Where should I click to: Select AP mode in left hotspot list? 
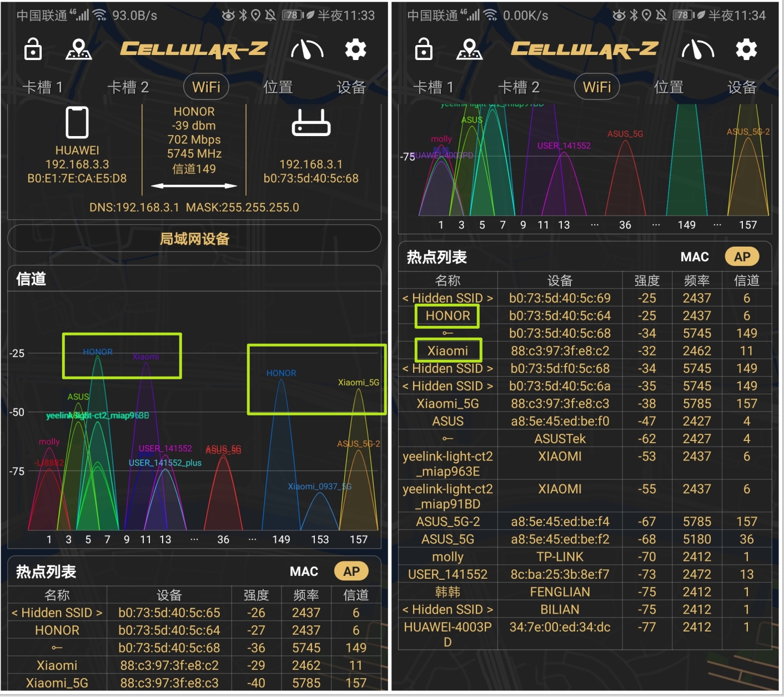(351, 571)
